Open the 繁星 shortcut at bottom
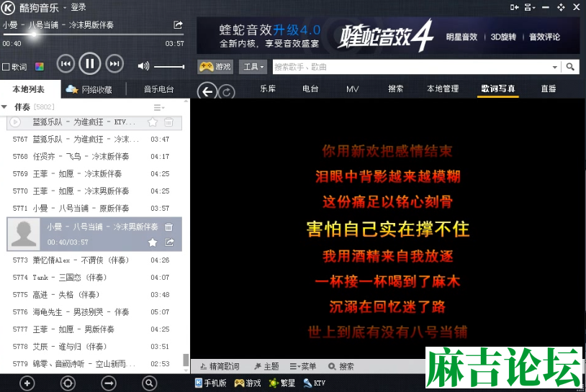 (x=282, y=383)
